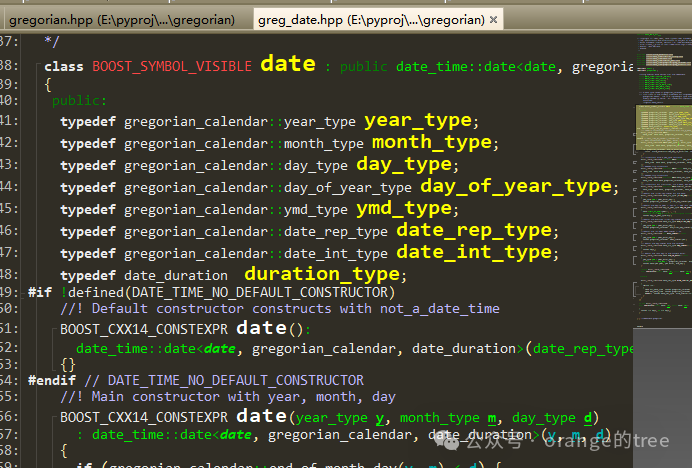Image resolution: width=692 pixels, height=468 pixels.
Task: Click gregorian_calendar::month_type on line 42
Action: pyautogui.click(x=244, y=144)
